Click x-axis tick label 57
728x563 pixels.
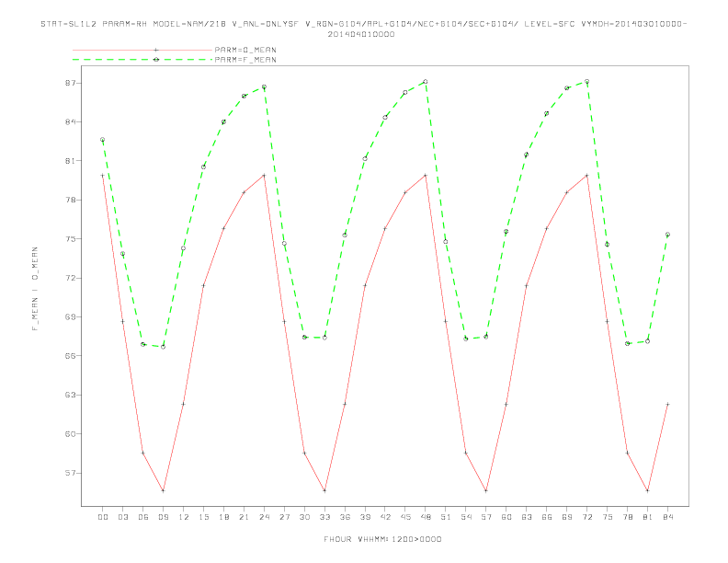coord(486,517)
